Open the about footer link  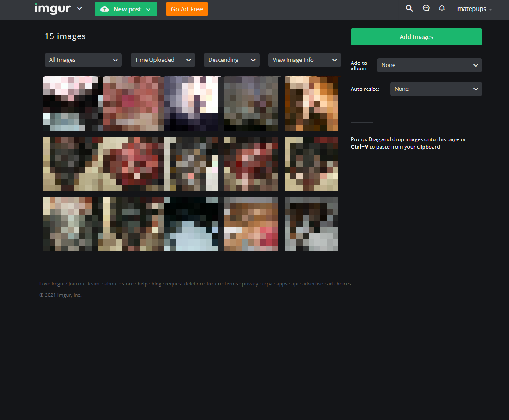coord(111,284)
